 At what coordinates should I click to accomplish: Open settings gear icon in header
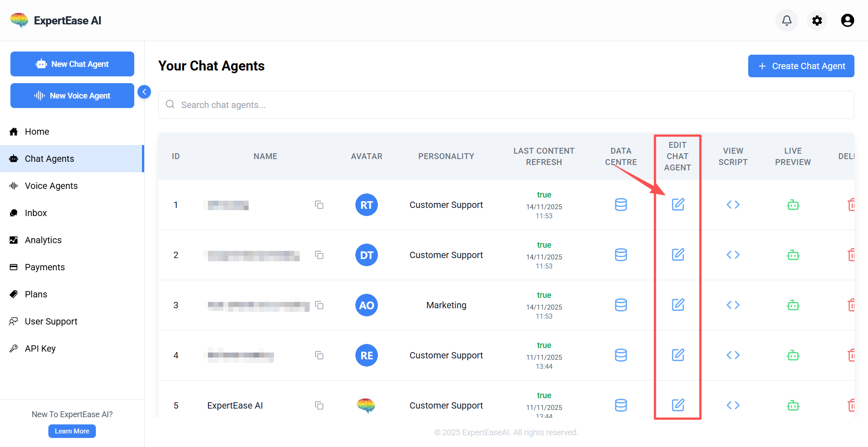[x=817, y=20]
